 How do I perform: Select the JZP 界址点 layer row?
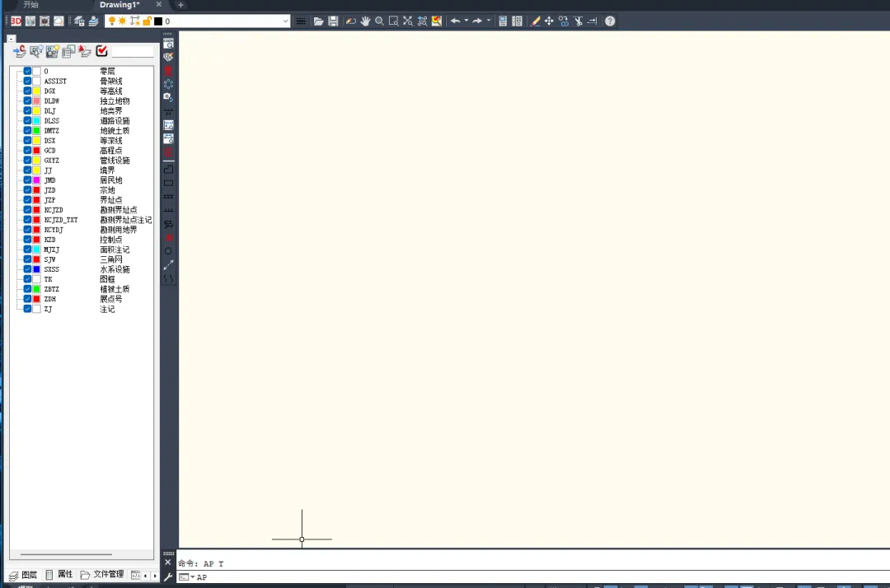(87, 200)
